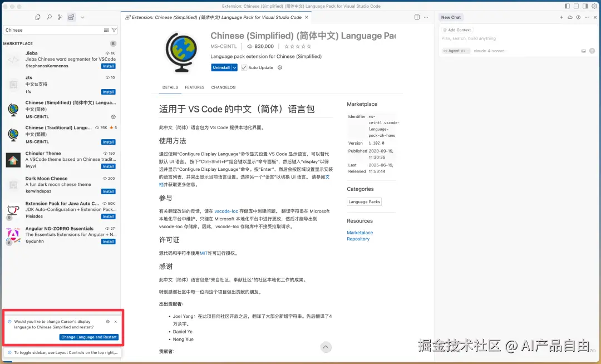Select the Chinolor Theme house icon
Image resolution: width=601 pixels, height=364 pixels.
click(x=13, y=160)
